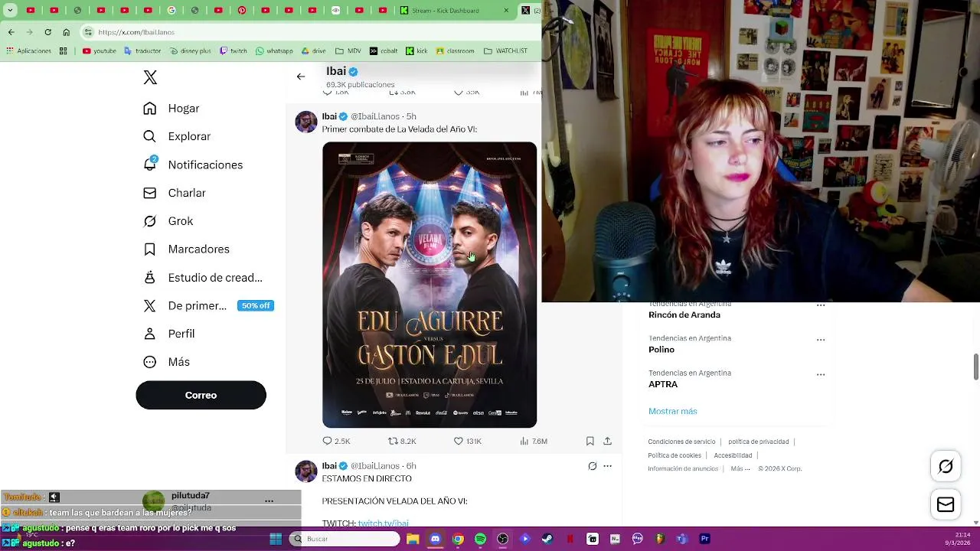Image resolution: width=980 pixels, height=551 pixels.
Task: Open the Rincón de Aranda trend
Action: [684, 315]
